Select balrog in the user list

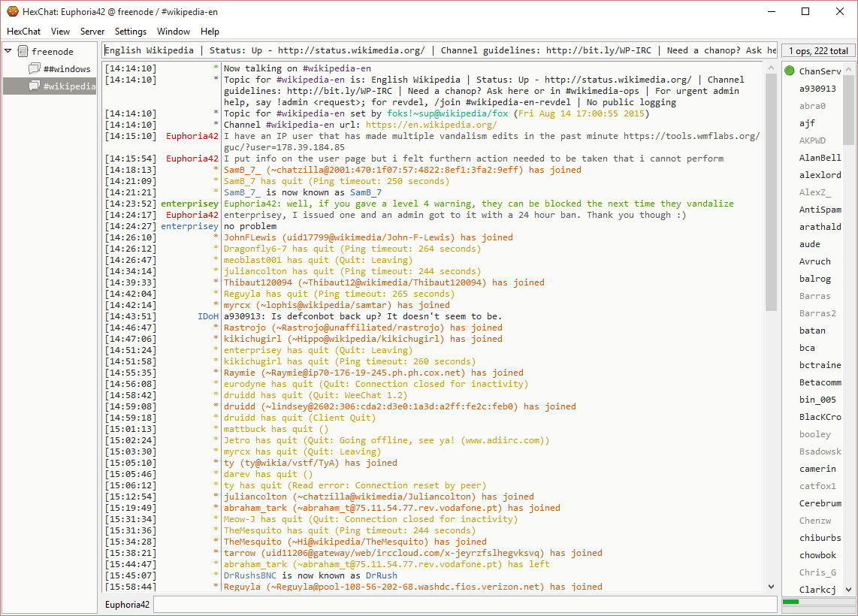tap(814, 279)
